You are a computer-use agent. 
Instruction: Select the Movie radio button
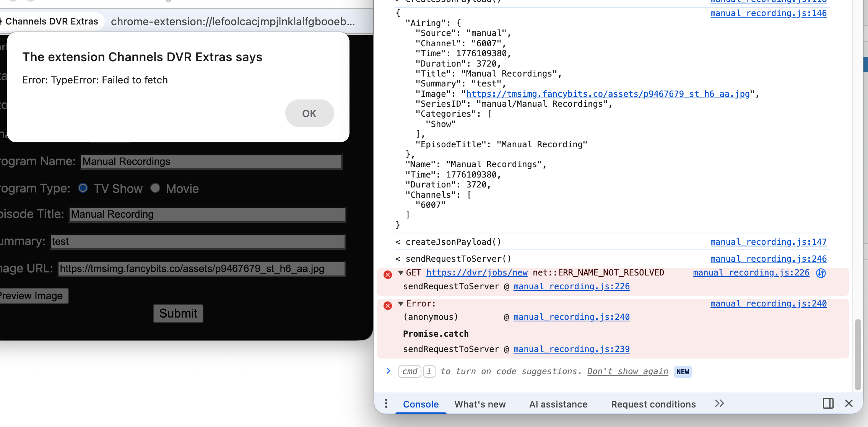pos(155,188)
